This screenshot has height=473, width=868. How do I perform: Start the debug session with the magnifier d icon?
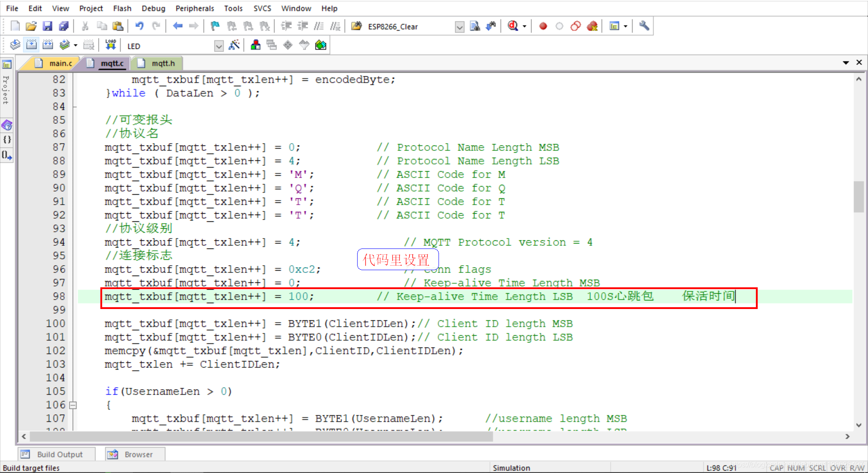click(x=513, y=26)
